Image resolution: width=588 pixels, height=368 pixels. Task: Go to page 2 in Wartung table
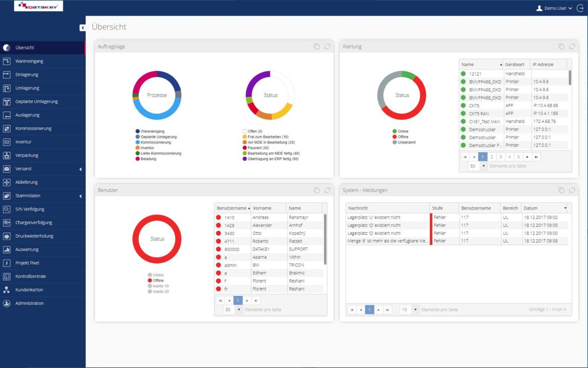(491, 157)
